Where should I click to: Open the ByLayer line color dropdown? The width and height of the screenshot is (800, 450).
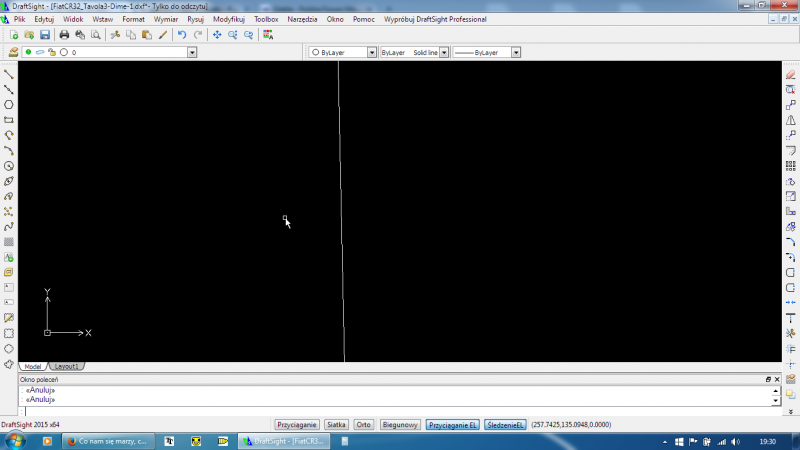[371, 52]
